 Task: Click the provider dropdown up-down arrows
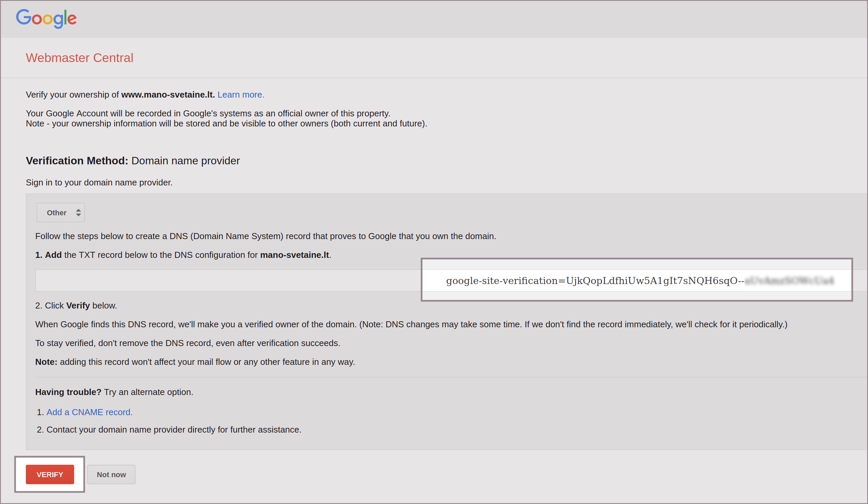78,213
